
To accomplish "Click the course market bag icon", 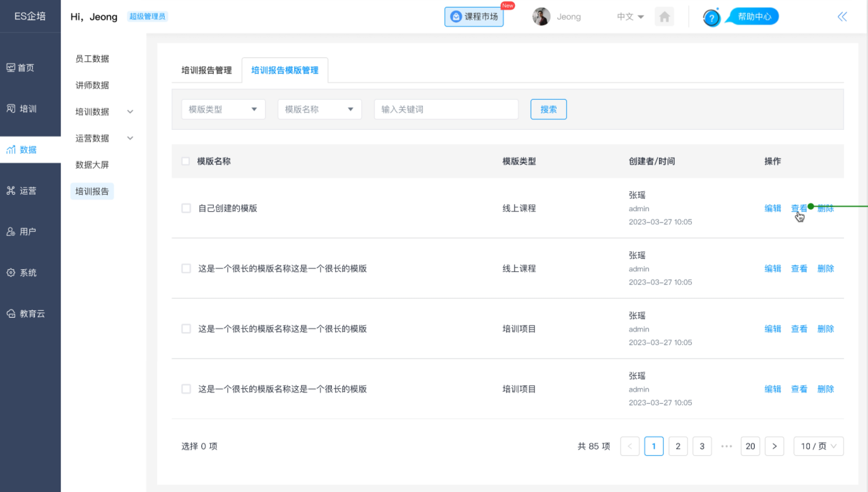I will click(x=456, y=16).
